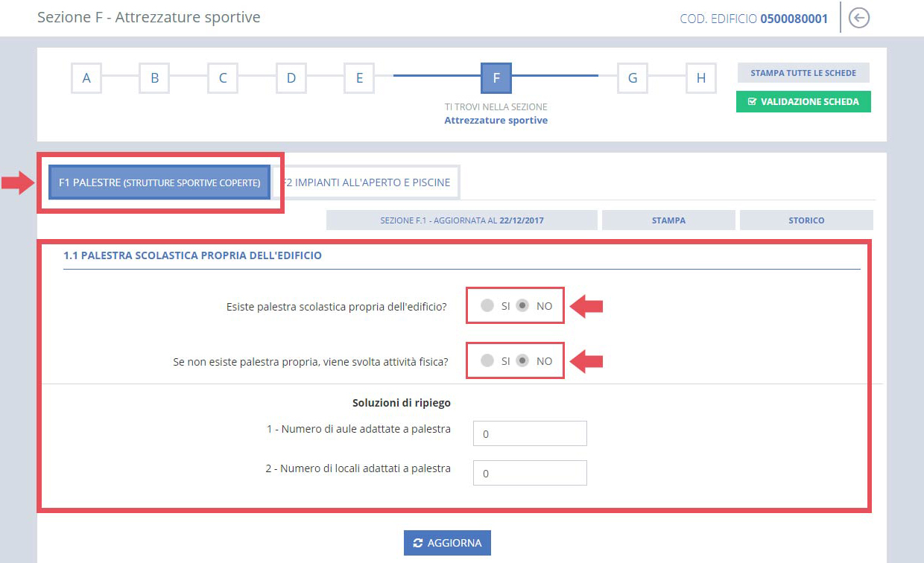Go to section B step
This screenshot has width=924, height=563.
tap(154, 77)
